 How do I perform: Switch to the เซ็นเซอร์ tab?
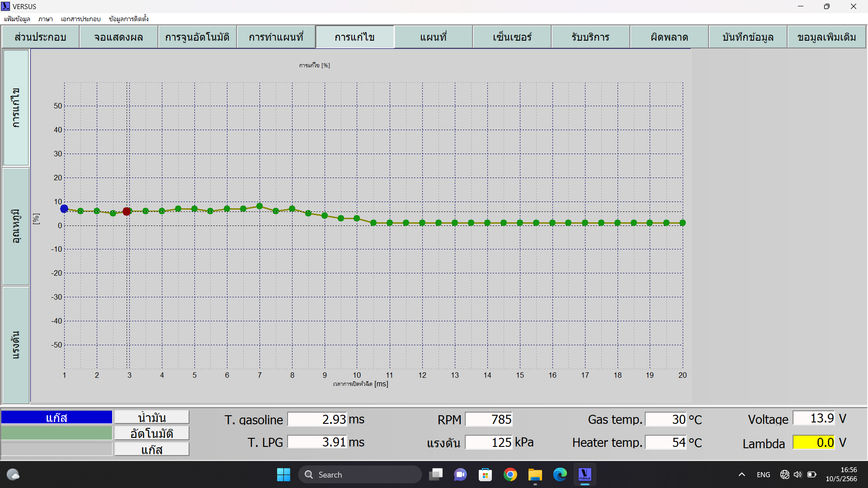click(x=512, y=37)
